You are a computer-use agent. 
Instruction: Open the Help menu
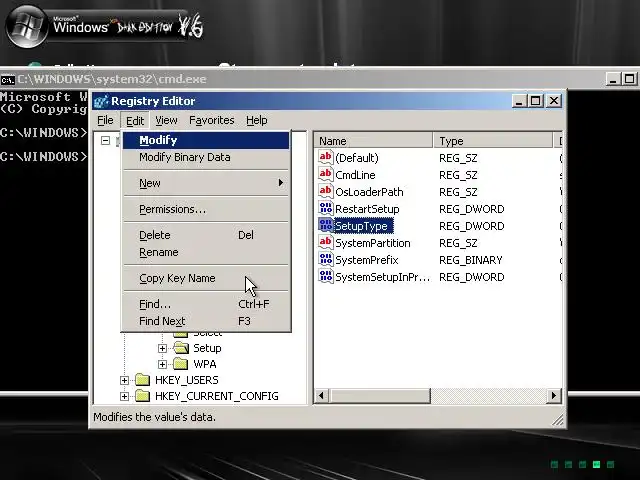(x=257, y=120)
